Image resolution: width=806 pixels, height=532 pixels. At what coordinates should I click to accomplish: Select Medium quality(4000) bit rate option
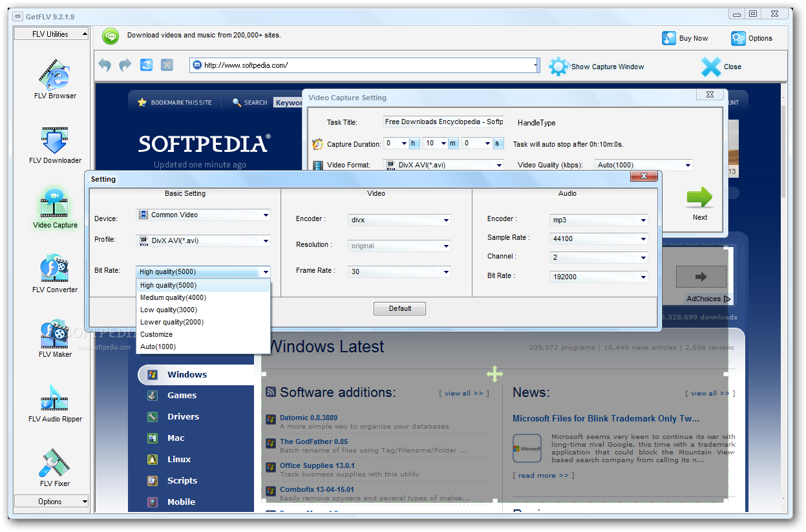click(203, 297)
